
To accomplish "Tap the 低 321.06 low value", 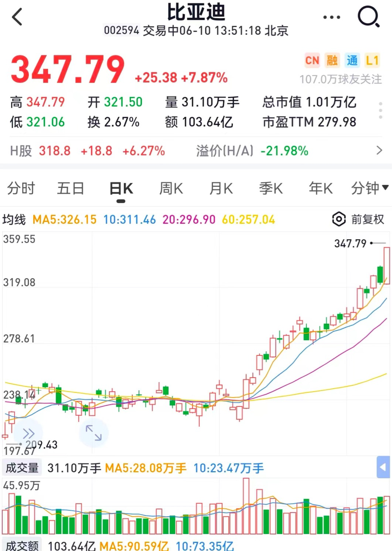I will click(x=37, y=122).
